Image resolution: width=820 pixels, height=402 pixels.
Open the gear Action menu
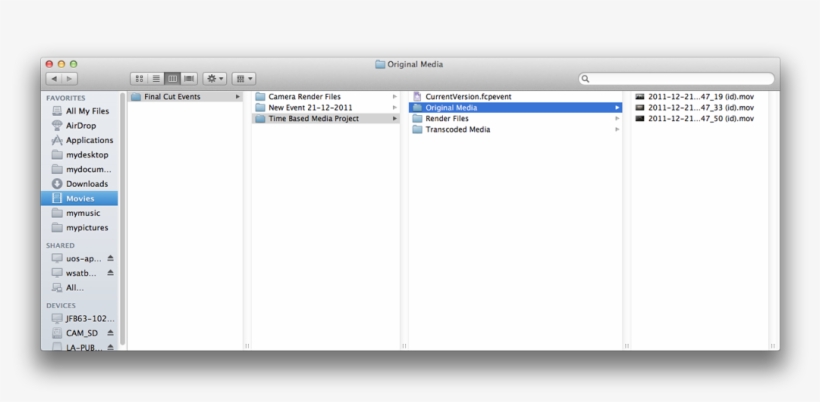pos(214,78)
